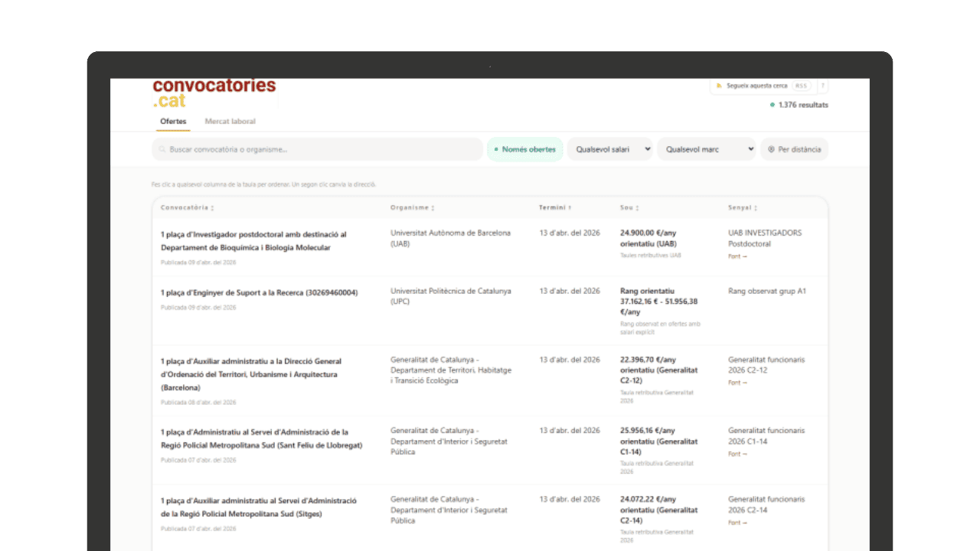
Task: Switch to the Mercat laboral tab
Action: [x=230, y=122]
